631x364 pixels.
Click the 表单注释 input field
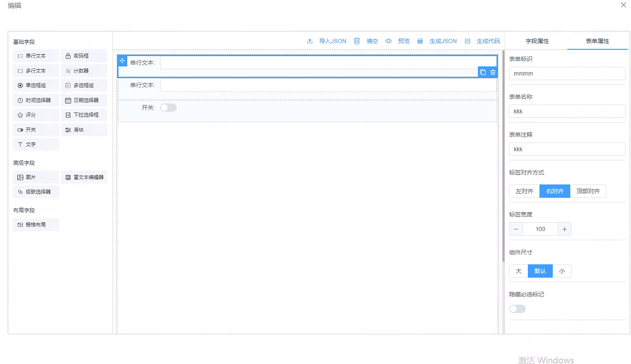(x=567, y=149)
